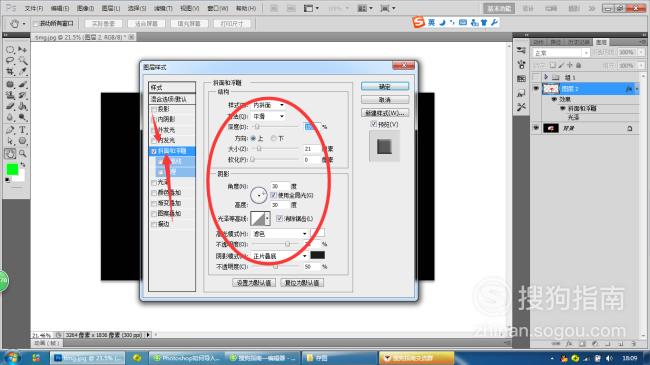Viewport: 650px width, 365px height.
Task: Select the Pen tool
Action: pos(10,130)
